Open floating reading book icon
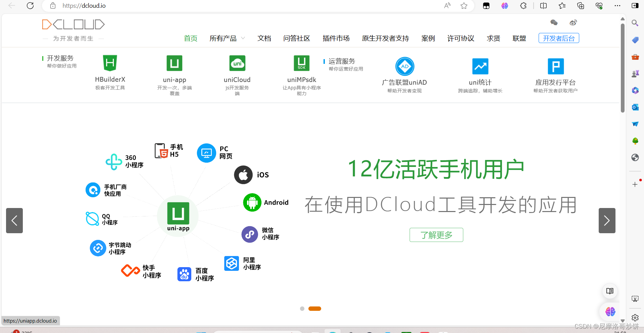 [x=610, y=291]
